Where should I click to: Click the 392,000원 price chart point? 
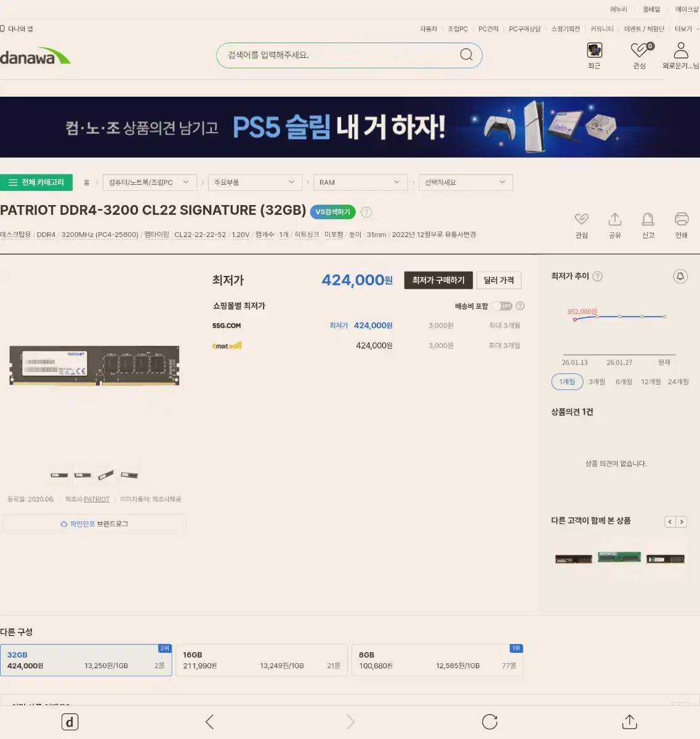(575, 319)
